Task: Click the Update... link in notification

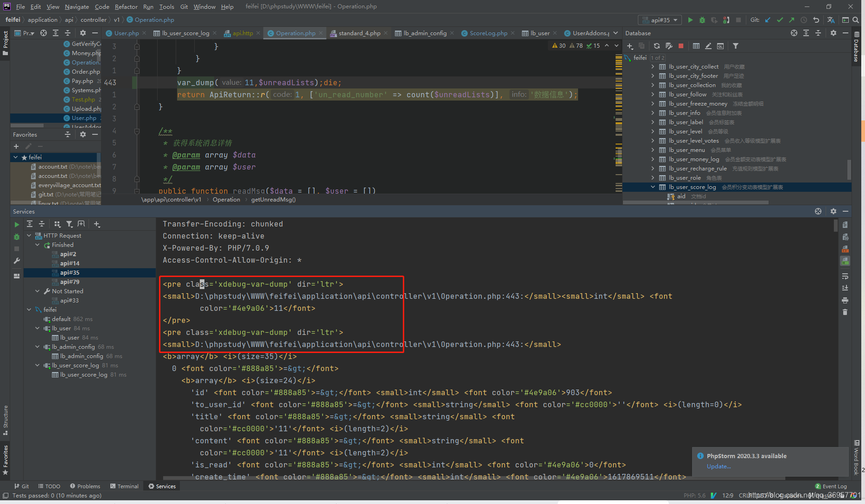Action: pyautogui.click(x=719, y=466)
